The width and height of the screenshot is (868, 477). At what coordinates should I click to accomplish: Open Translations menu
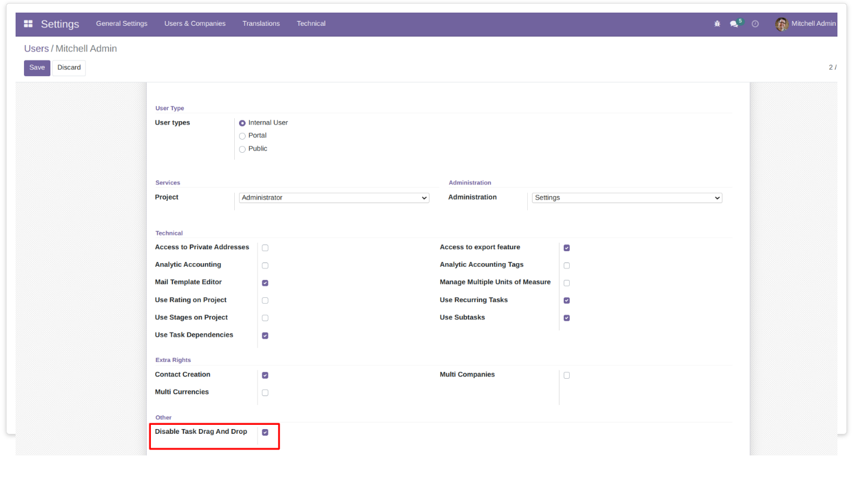coord(261,24)
